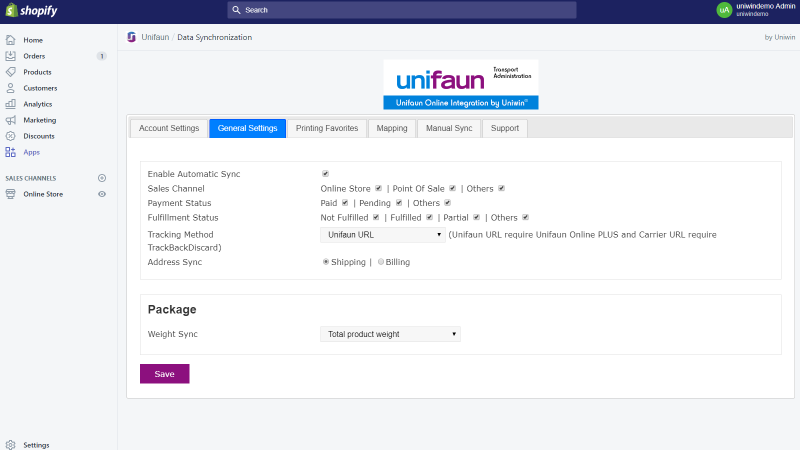Screen dimensions: 800x450
Task: Click the Analytics bar chart icon
Action: [x=11, y=104]
